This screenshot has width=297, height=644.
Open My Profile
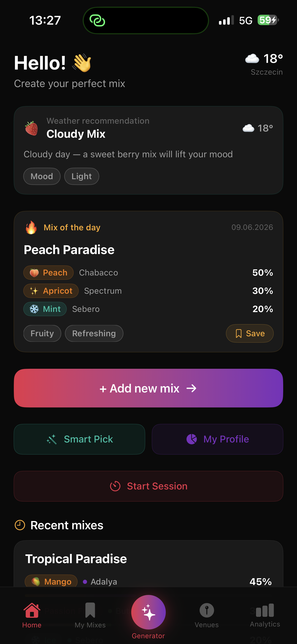(218, 439)
